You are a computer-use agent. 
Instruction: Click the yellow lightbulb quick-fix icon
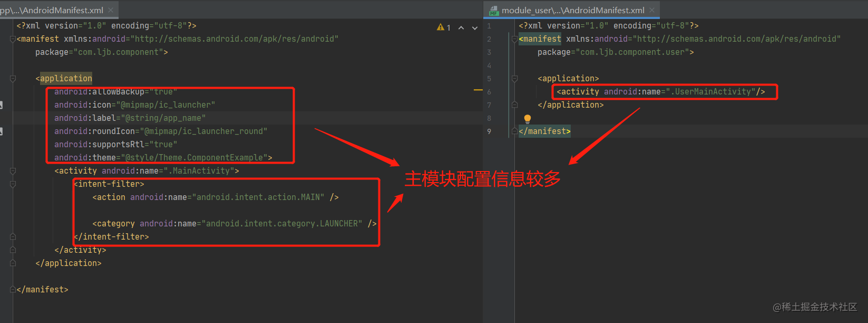point(527,119)
